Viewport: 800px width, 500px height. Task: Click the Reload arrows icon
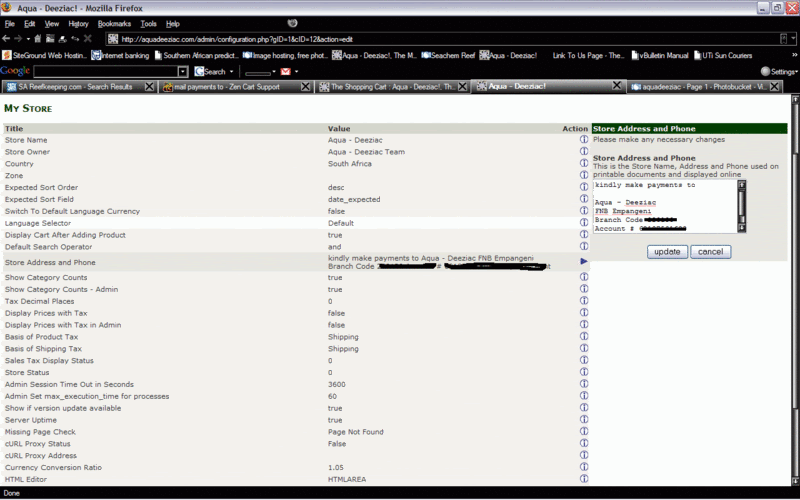(75, 39)
